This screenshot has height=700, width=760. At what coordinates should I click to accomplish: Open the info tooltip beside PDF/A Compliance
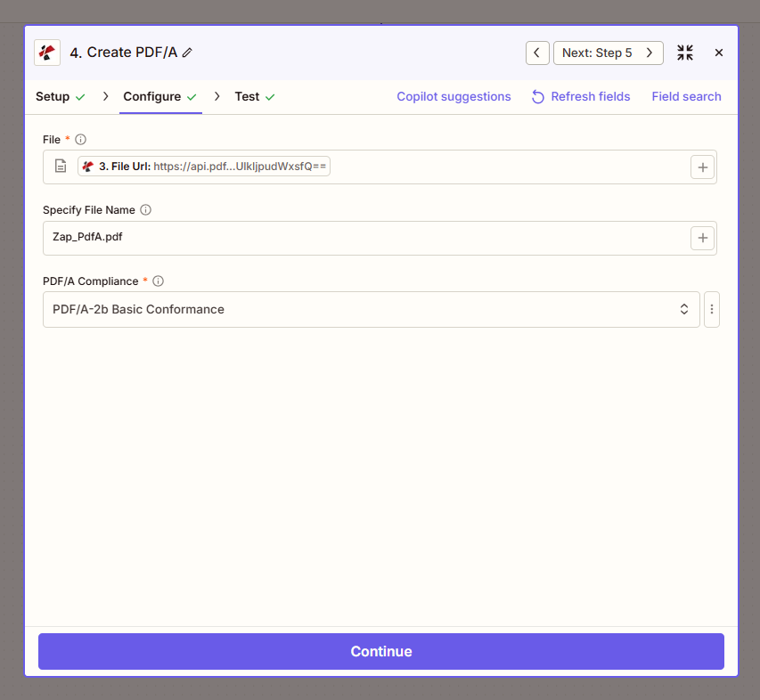(158, 281)
